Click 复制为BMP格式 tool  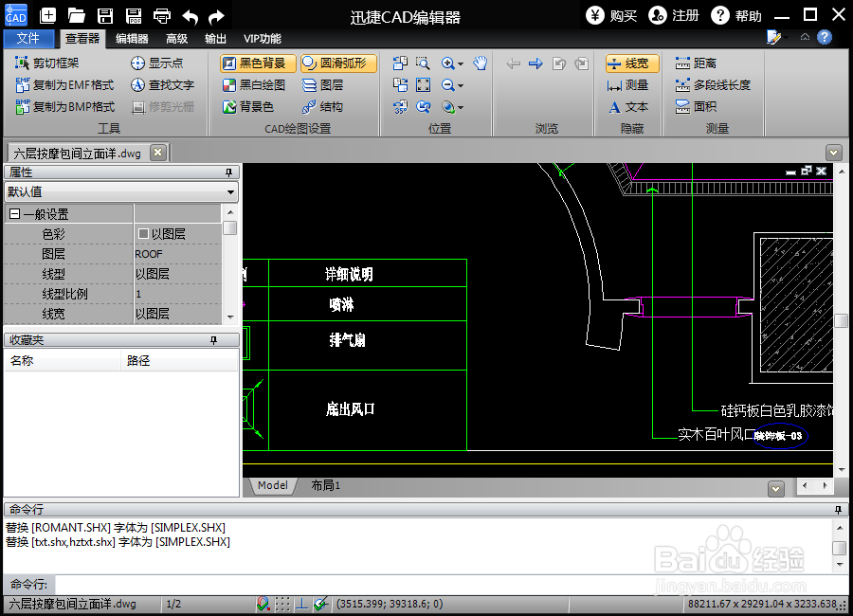click(x=64, y=107)
